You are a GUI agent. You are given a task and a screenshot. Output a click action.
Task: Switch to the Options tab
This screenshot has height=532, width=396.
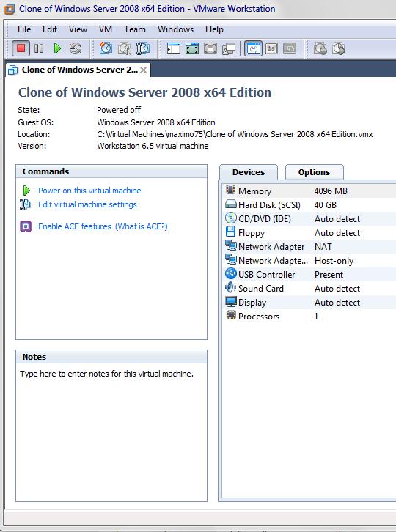coord(314,172)
